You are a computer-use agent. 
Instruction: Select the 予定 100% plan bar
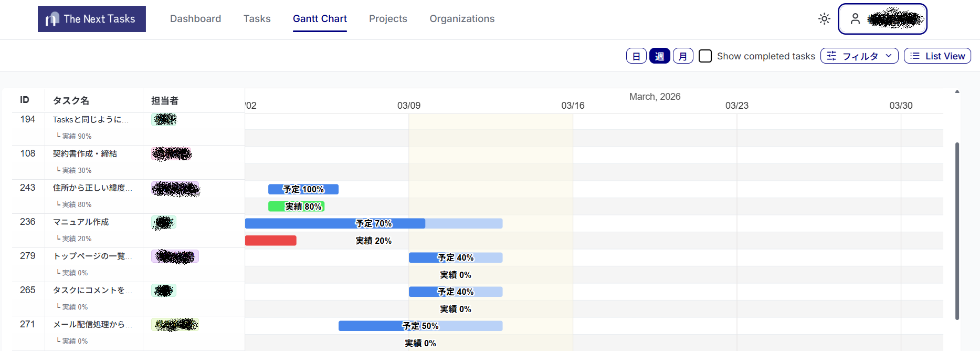pyautogui.click(x=303, y=189)
